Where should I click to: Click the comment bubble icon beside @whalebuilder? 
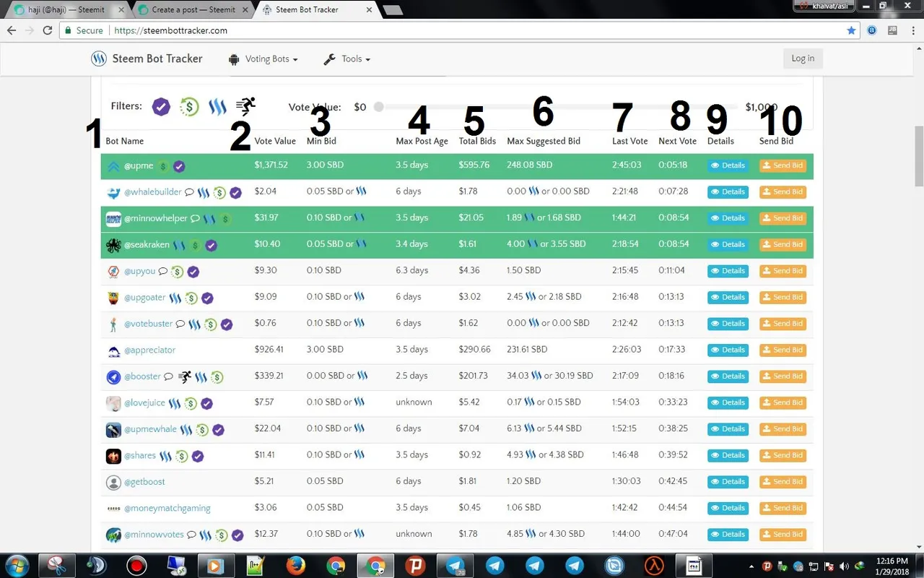coord(190,192)
